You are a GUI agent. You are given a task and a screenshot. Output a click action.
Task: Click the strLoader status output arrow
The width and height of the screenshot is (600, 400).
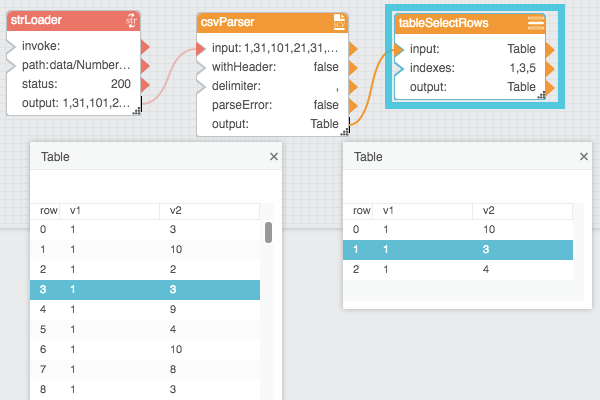point(145,84)
